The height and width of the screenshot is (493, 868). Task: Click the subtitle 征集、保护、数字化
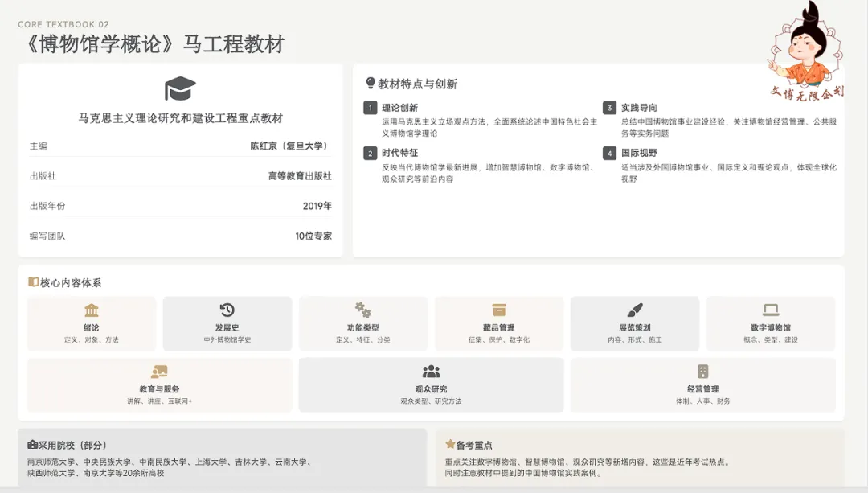499,339
